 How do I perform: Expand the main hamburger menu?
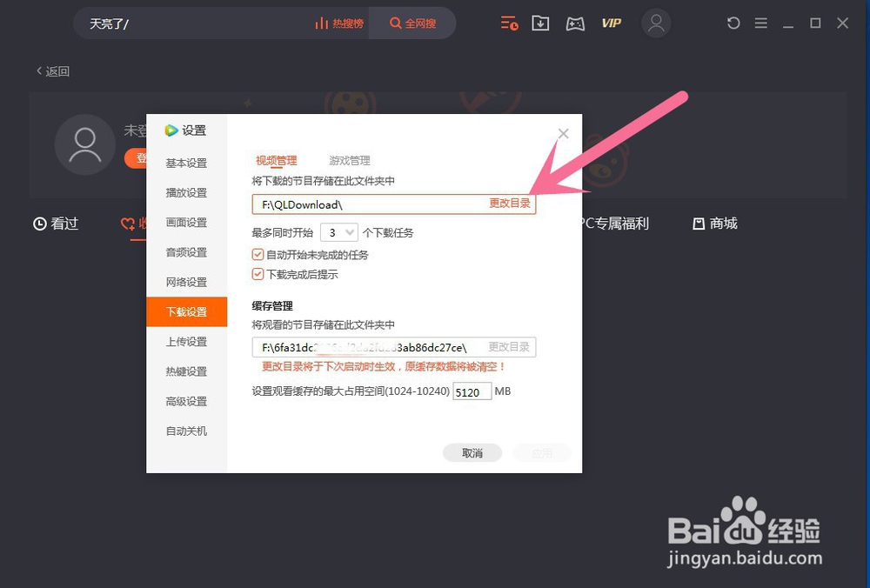761,23
